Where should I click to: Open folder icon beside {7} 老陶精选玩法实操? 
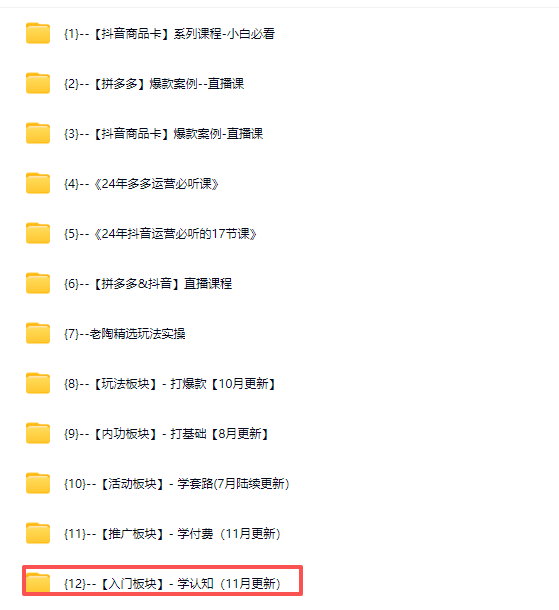(x=38, y=333)
